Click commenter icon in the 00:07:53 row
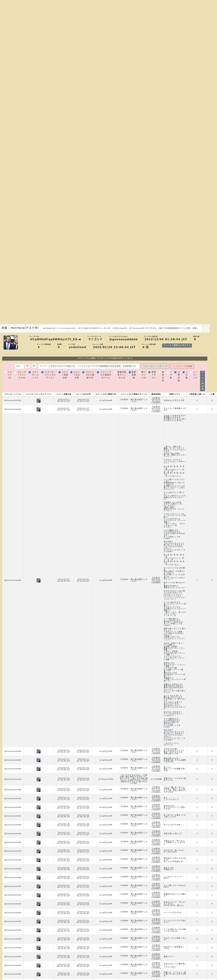217x980 pixels. point(39,886)
